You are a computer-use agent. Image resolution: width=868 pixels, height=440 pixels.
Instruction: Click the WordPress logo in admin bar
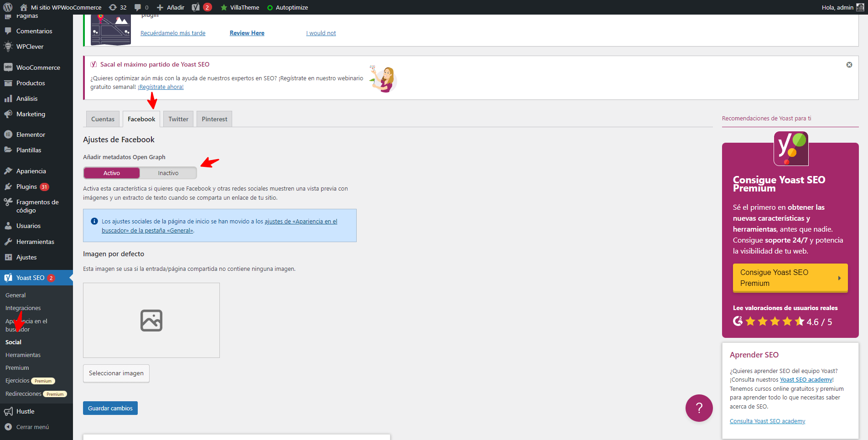(x=8, y=7)
